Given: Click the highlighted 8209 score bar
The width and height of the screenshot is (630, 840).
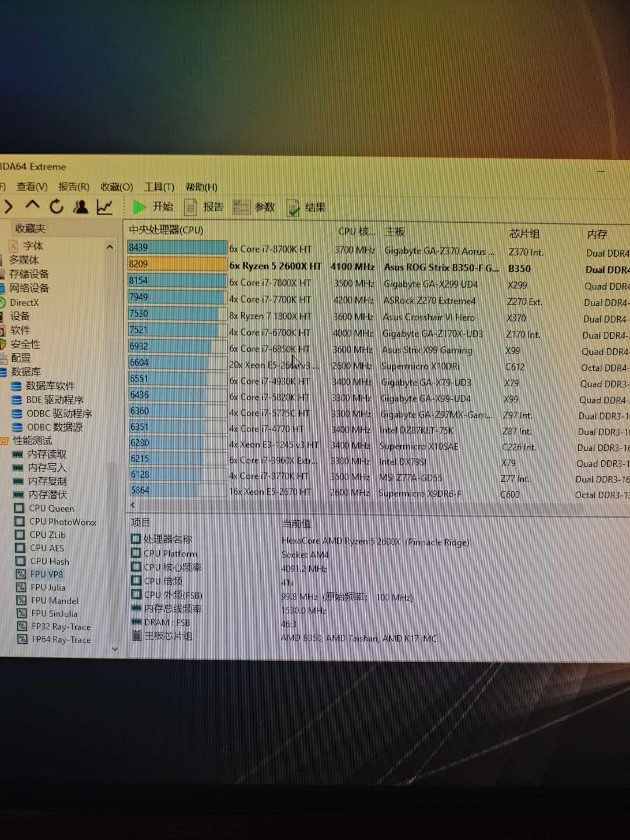Looking at the screenshot, I should [177, 264].
